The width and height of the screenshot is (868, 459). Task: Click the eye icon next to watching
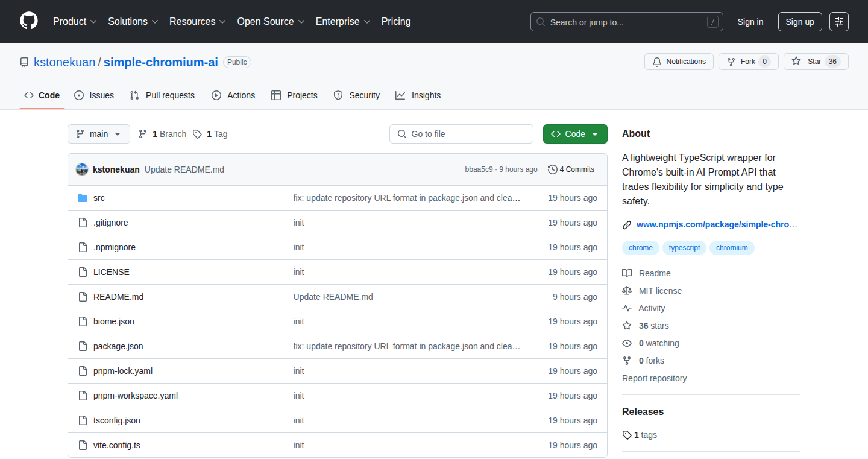tap(627, 343)
